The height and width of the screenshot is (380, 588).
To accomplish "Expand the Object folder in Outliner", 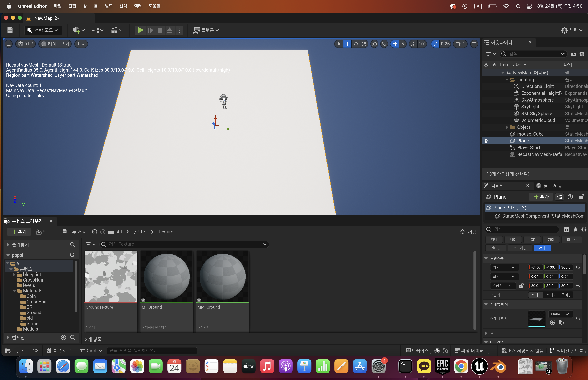I will coord(507,127).
